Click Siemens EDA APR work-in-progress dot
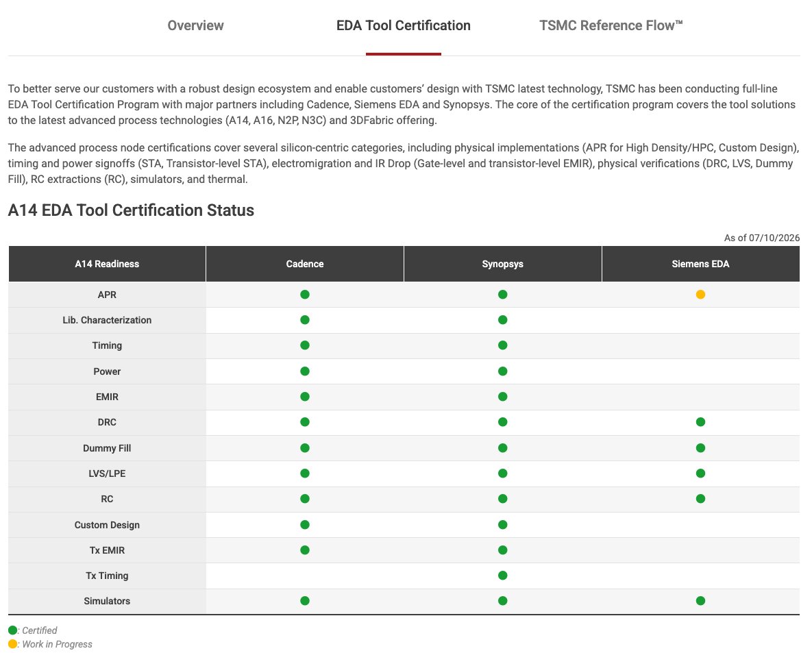Image resolution: width=812 pixels, height=653 pixels. coord(701,295)
